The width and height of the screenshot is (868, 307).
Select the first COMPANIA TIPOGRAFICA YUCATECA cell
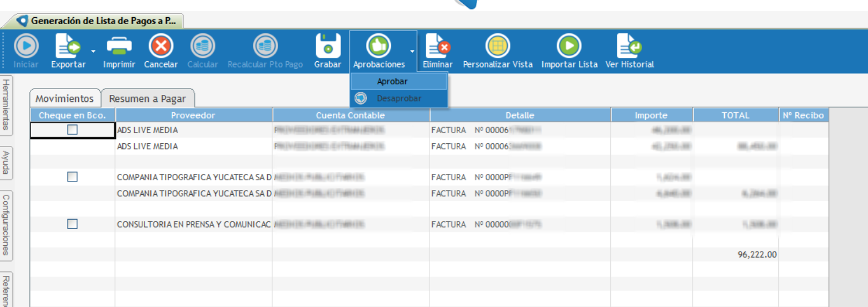pos(193,178)
